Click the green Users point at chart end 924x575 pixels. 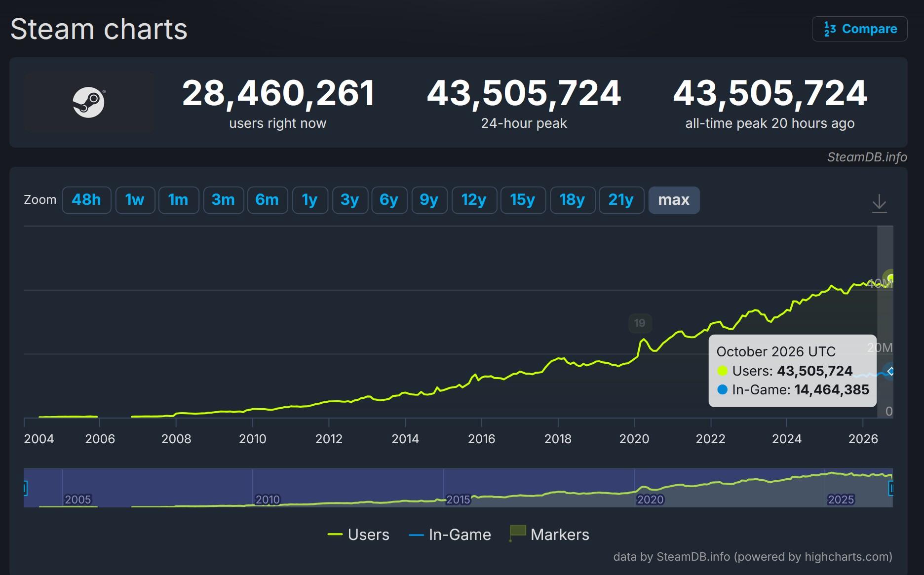(890, 278)
